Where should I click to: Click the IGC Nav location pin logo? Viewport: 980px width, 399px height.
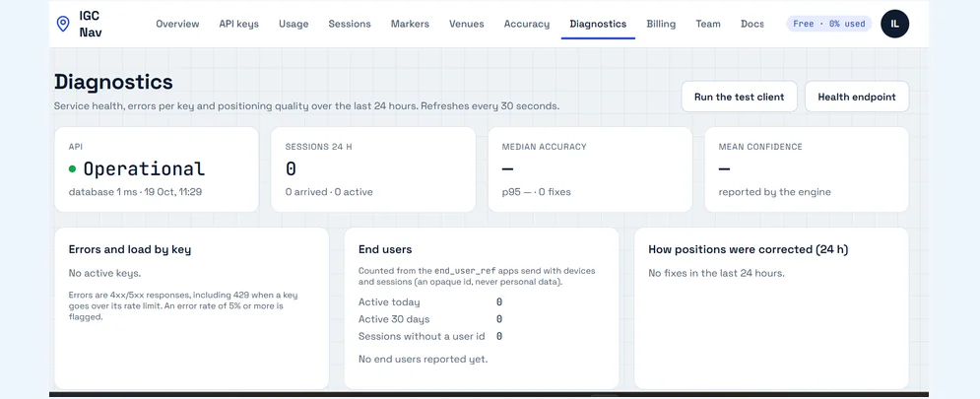(x=63, y=24)
